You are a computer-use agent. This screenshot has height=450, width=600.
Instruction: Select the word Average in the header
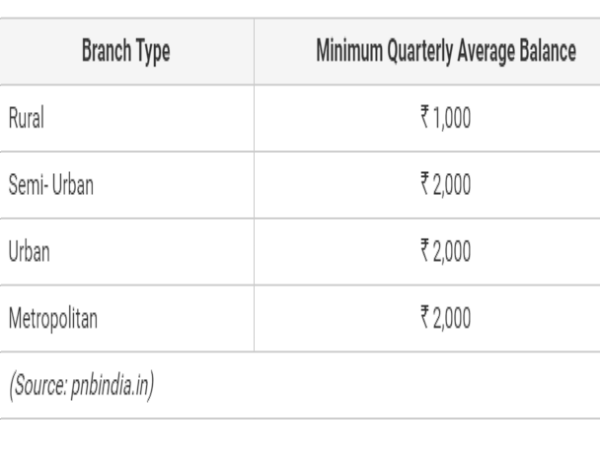[487, 52]
